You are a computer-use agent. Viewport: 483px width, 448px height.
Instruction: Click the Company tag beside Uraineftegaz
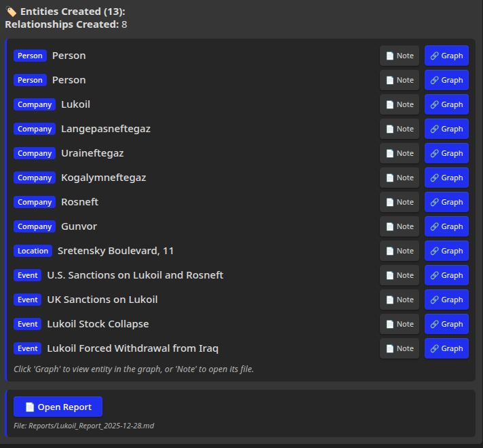click(x=35, y=153)
